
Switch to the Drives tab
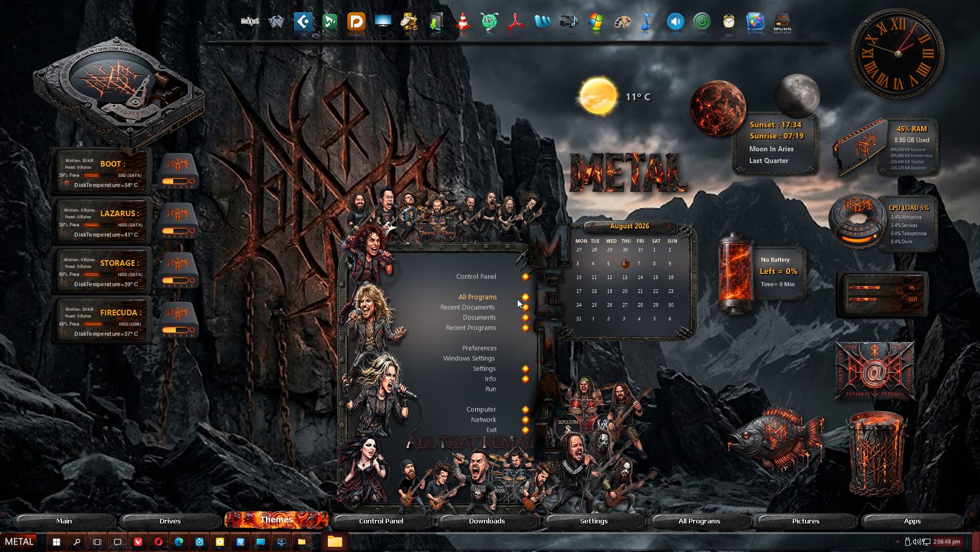pyautogui.click(x=170, y=521)
